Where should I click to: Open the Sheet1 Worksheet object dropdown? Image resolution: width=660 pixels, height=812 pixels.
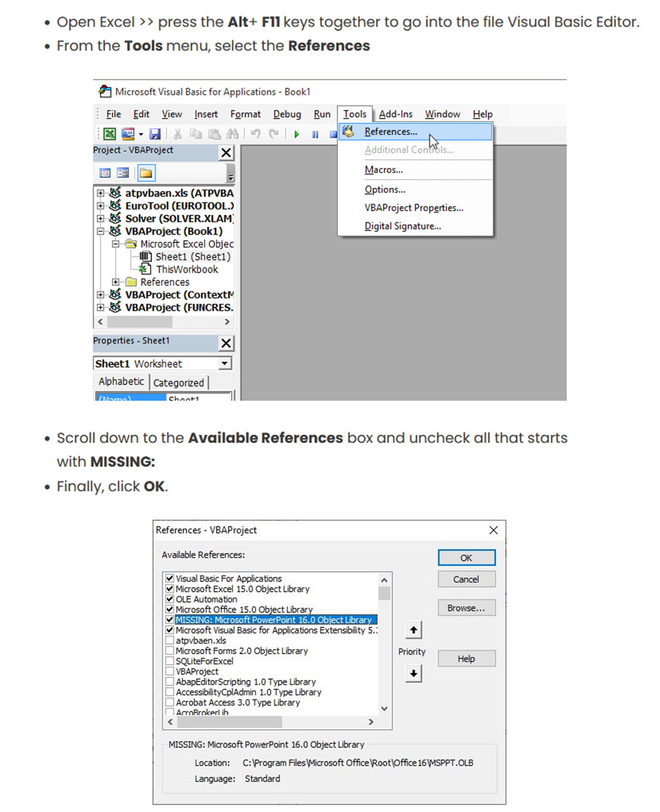225,364
